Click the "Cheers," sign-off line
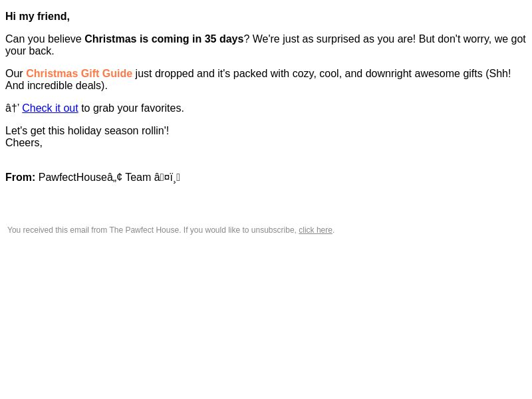 pyautogui.click(x=24, y=143)
